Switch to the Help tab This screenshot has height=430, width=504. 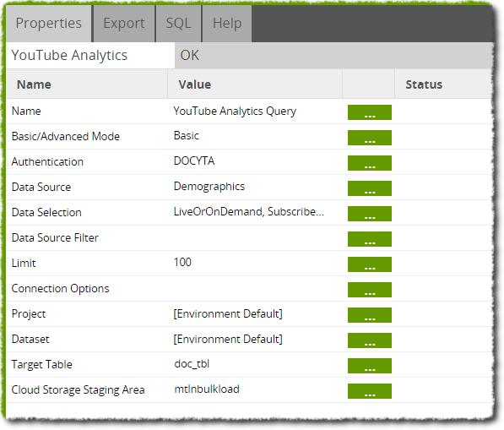click(227, 24)
